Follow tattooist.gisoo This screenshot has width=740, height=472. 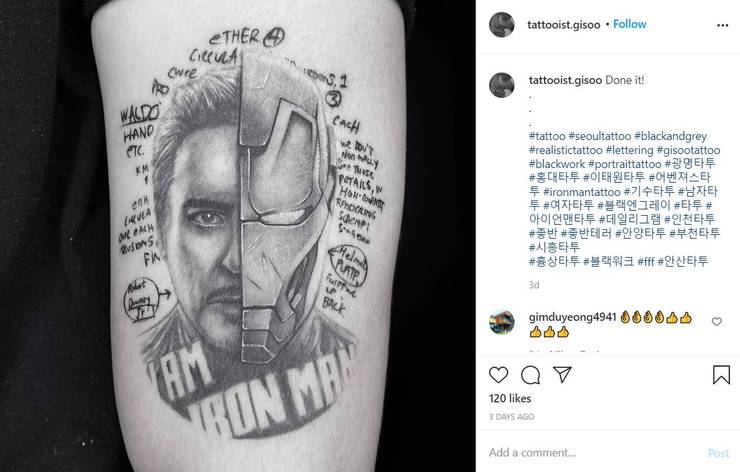tap(629, 24)
